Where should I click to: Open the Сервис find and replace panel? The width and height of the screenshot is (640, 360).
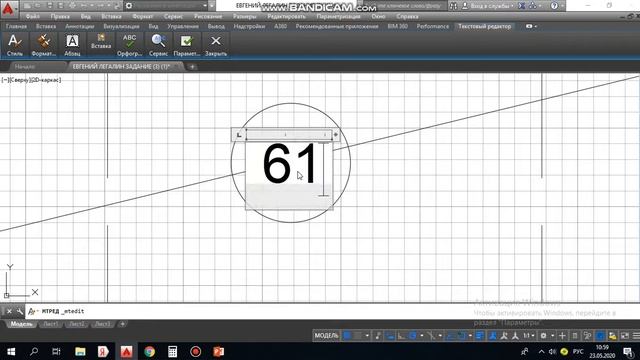click(158, 45)
